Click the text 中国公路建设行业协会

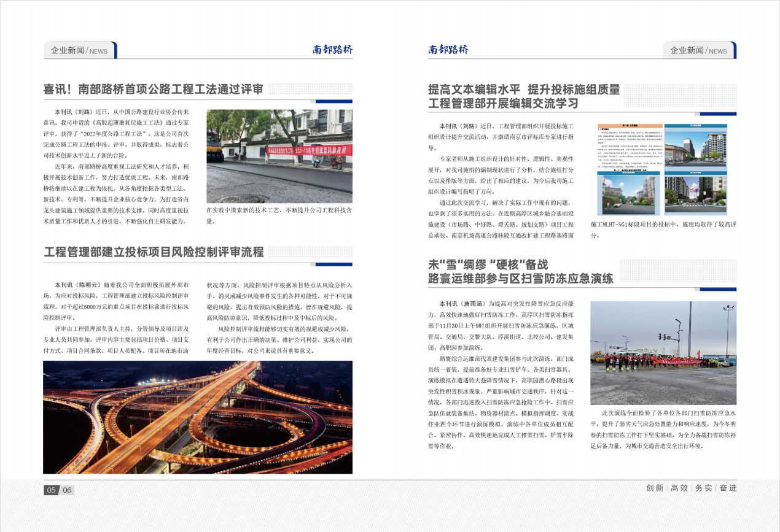(146, 112)
